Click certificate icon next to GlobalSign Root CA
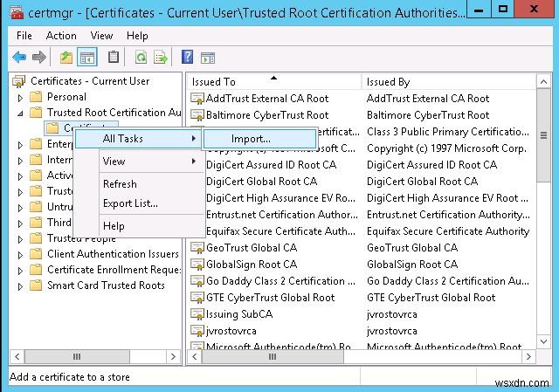 coord(197,265)
